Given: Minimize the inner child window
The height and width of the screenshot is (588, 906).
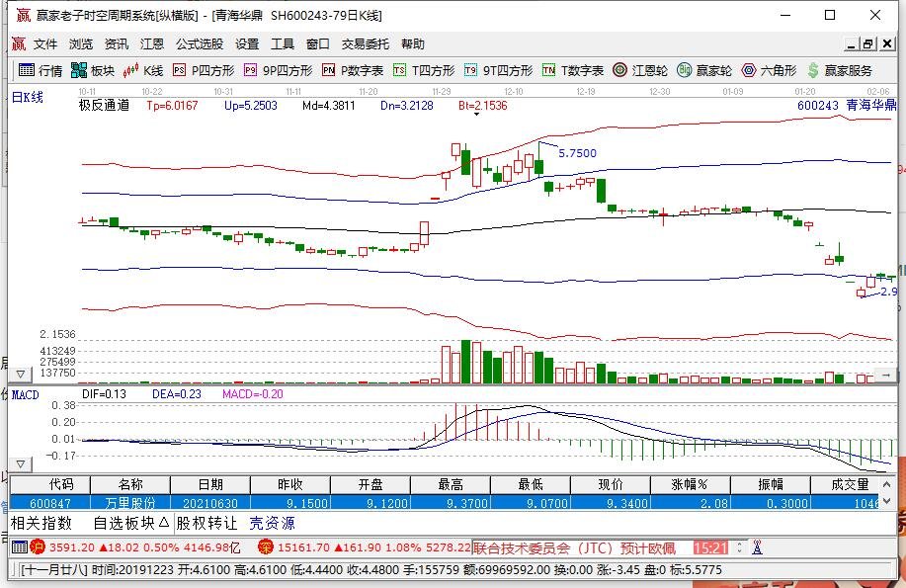Looking at the screenshot, I should pyautogui.click(x=851, y=43).
